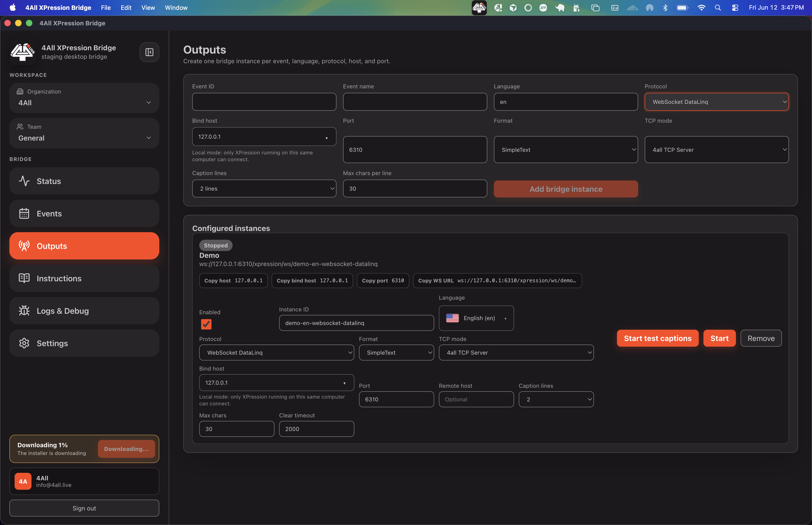Click the Max chars per line field
The width and height of the screenshot is (812, 525).
click(415, 188)
